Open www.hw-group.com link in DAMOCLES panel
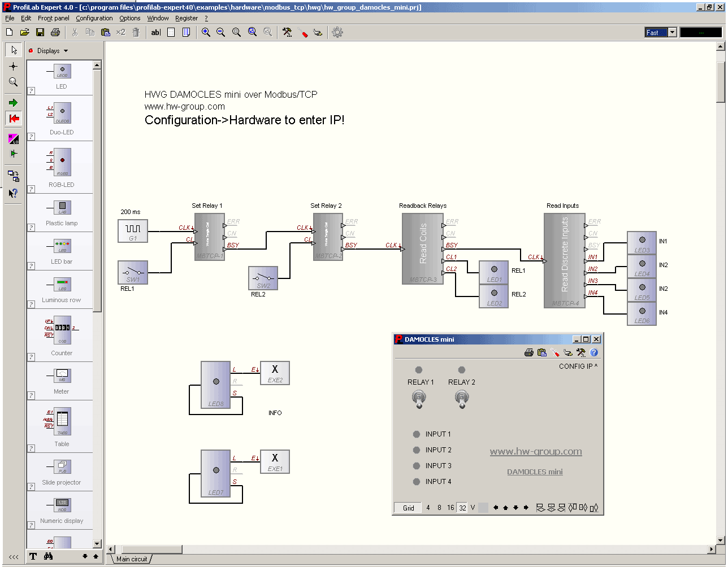Viewport: 728px width, 567px height. pos(536,451)
